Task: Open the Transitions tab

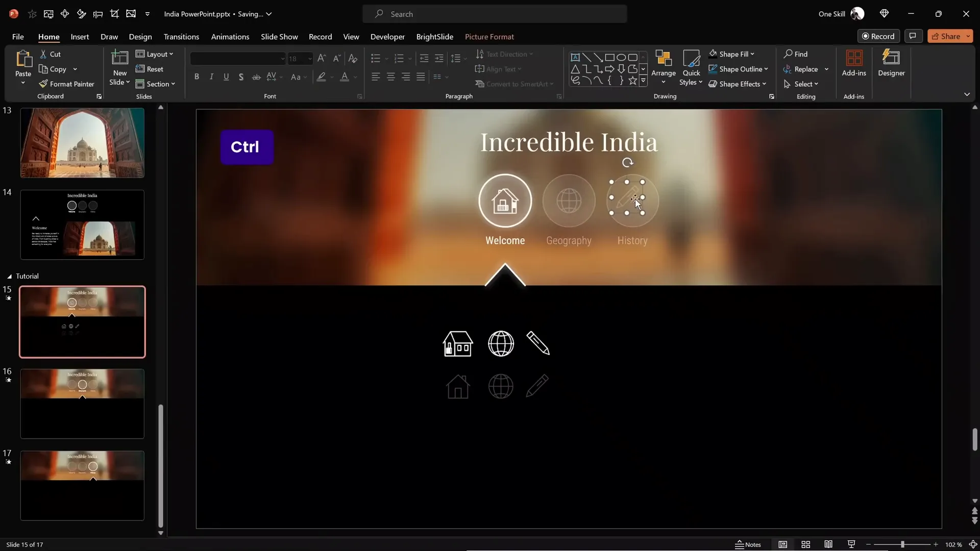Action: coord(181,37)
